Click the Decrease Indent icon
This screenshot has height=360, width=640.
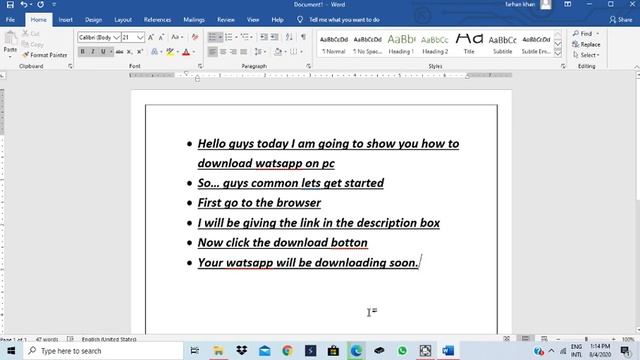pyautogui.click(x=264, y=37)
